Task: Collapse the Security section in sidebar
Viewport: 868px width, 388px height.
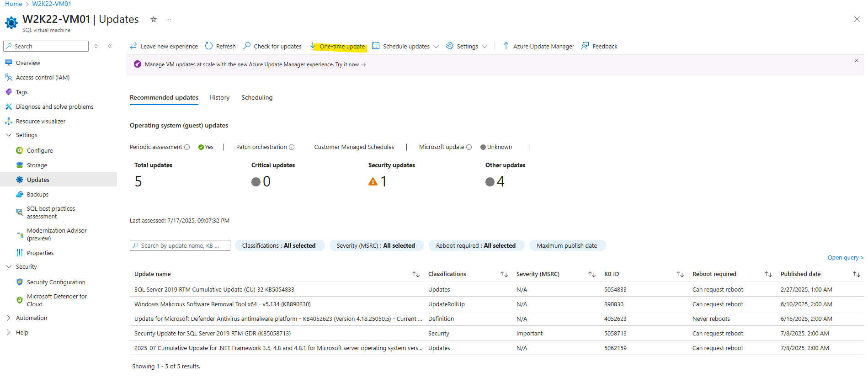Action: click(9, 266)
